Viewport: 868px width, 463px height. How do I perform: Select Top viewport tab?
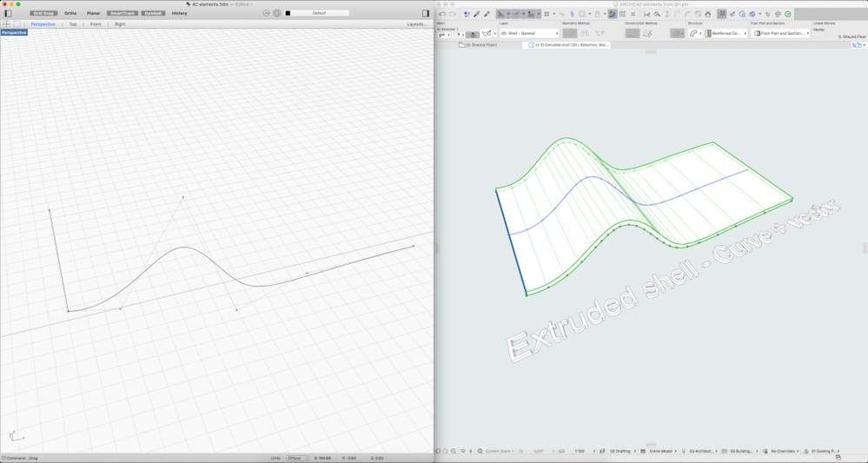click(72, 24)
